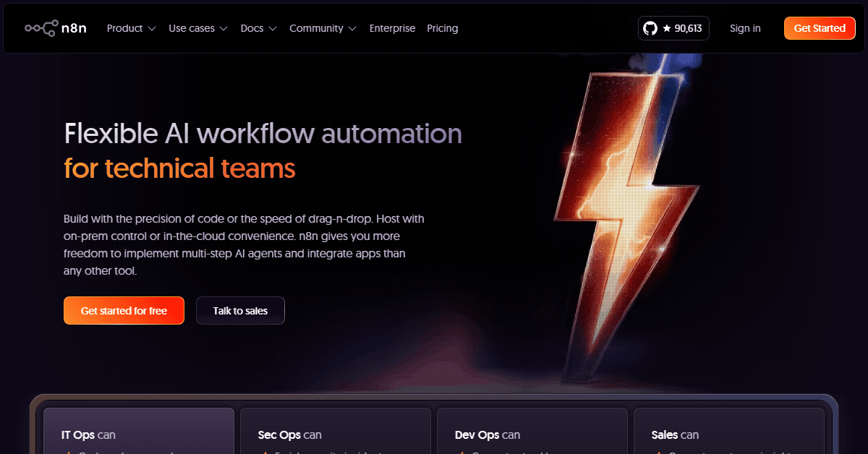The image size is (868, 454).
Task: Click the orange 'for technical teams' text
Action: coord(179,168)
